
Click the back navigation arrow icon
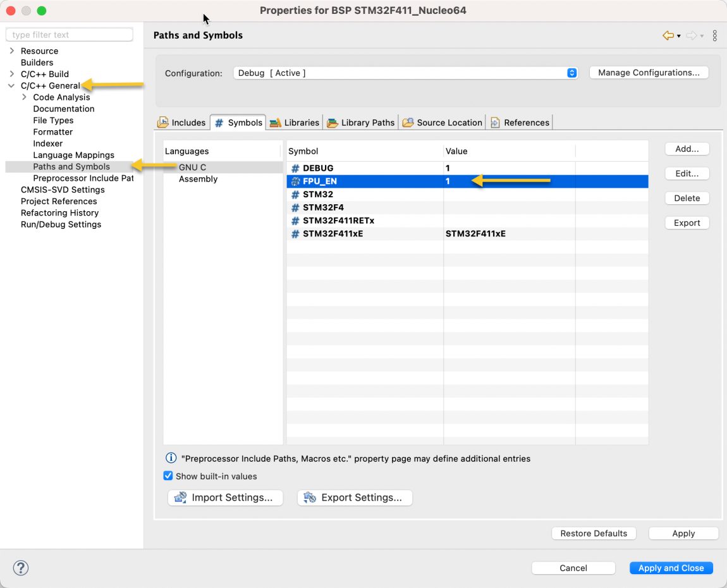[x=668, y=36]
